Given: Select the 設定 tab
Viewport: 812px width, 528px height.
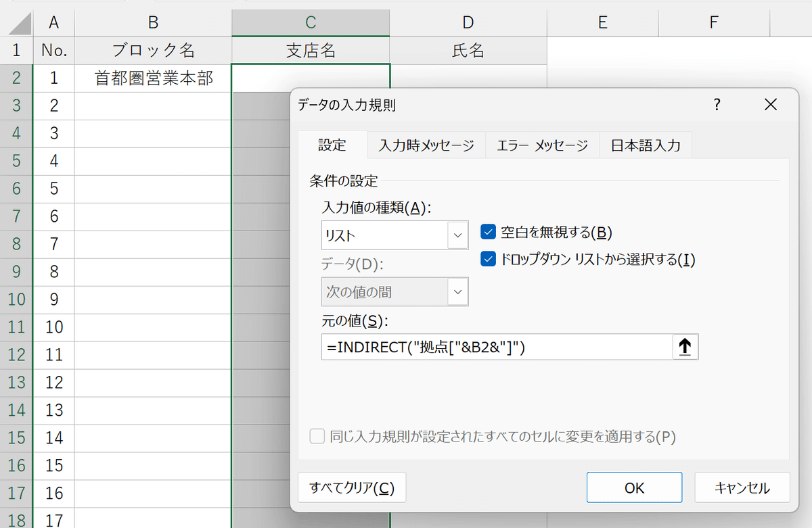Looking at the screenshot, I should click(332, 145).
